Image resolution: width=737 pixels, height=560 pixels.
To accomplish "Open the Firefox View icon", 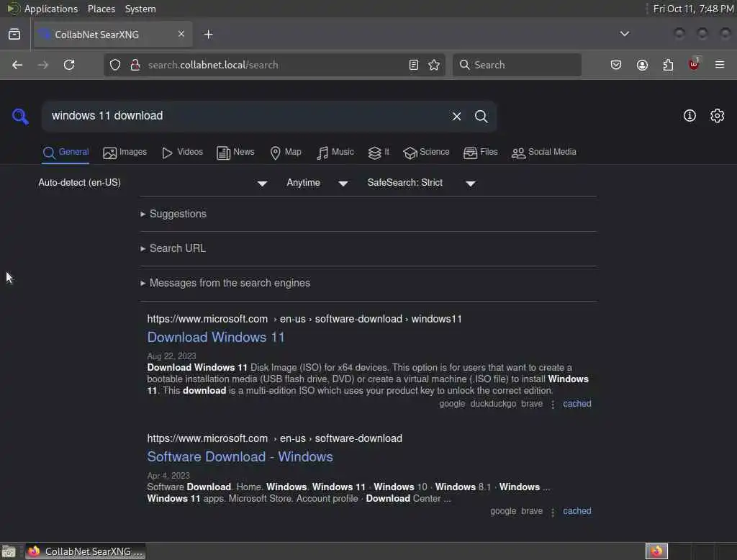I will pyautogui.click(x=14, y=35).
